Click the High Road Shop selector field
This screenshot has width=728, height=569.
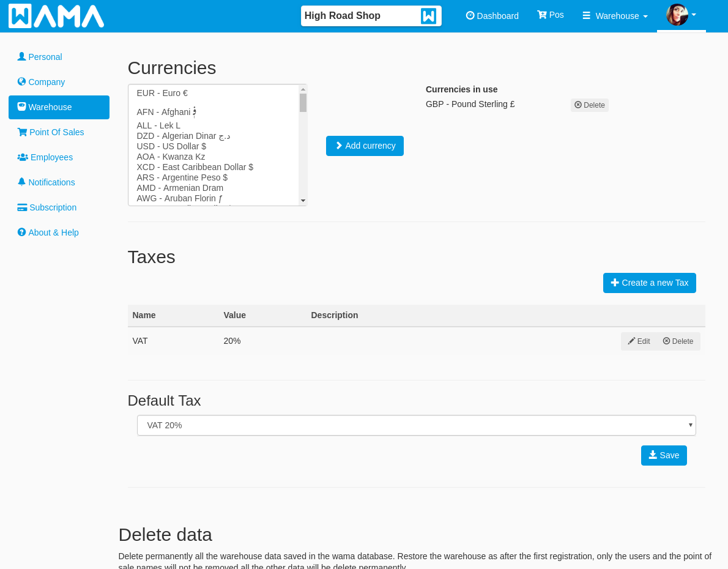[x=371, y=16]
